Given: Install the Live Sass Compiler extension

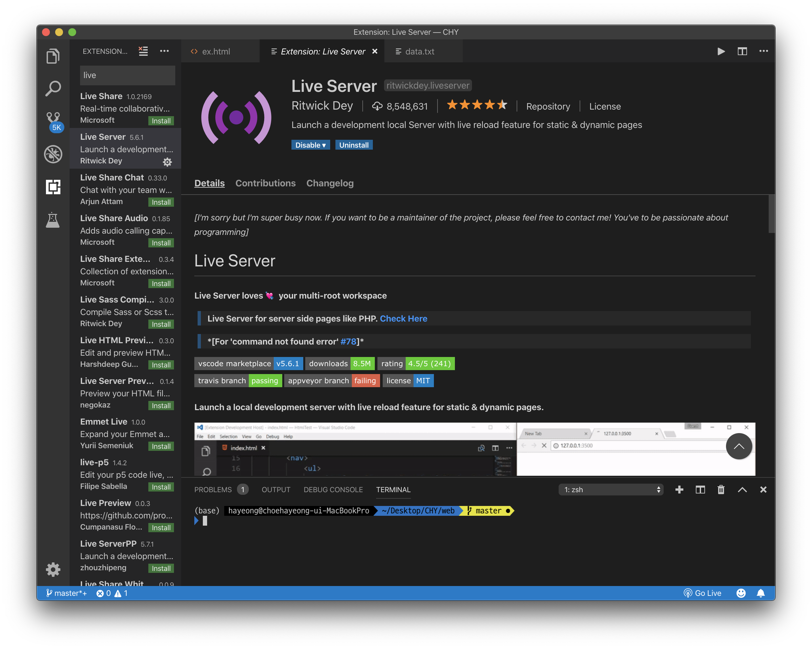Looking at the screenshot, I should [161, 324].
